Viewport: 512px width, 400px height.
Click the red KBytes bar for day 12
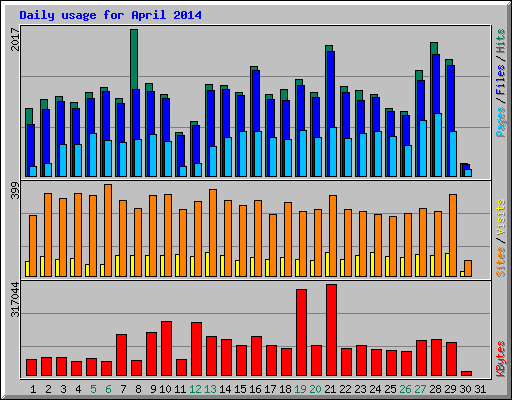point(196,349)
